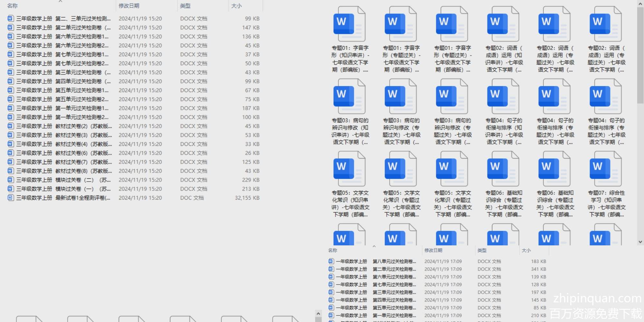Click the file icon of 一年级 第五单元过关检测卷
The height and width of the screenshot is (322, 644).
331,308
